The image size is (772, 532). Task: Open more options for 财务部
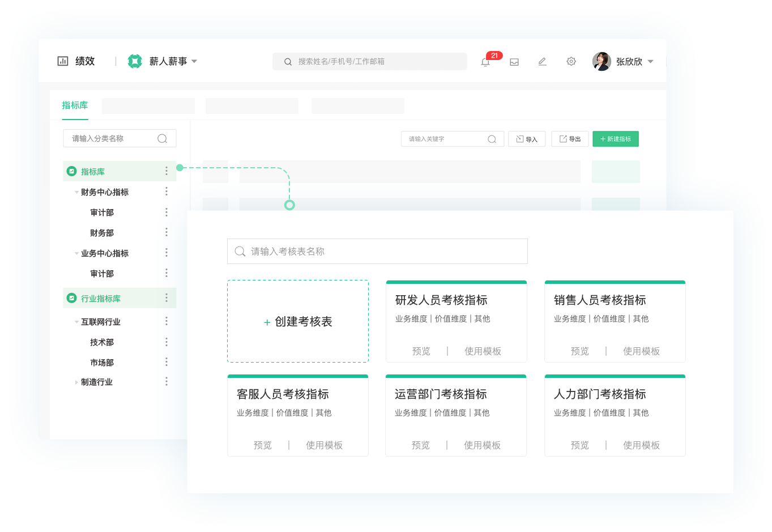(x=167, y=232)
